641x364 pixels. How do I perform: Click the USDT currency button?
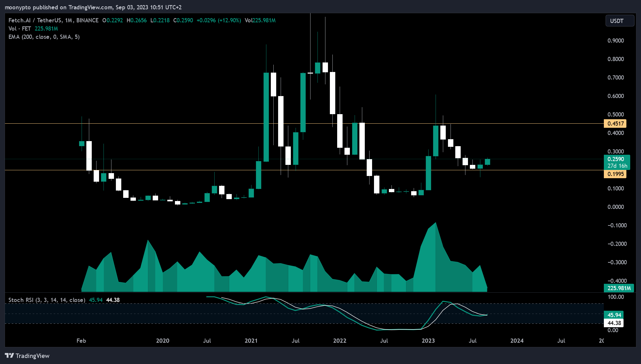click(x=619, y=21)
